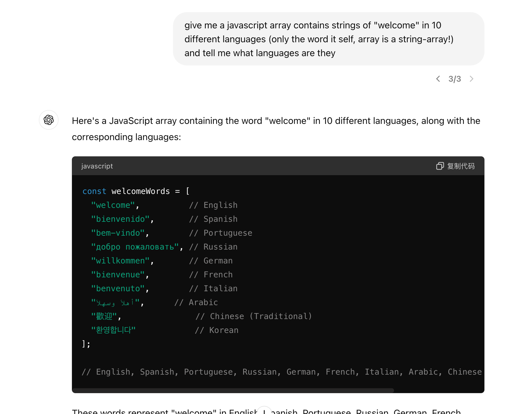Click the Russian "добро пожаловать" string
The width and height of the screenshot is (532, 414).
[135, 247]
